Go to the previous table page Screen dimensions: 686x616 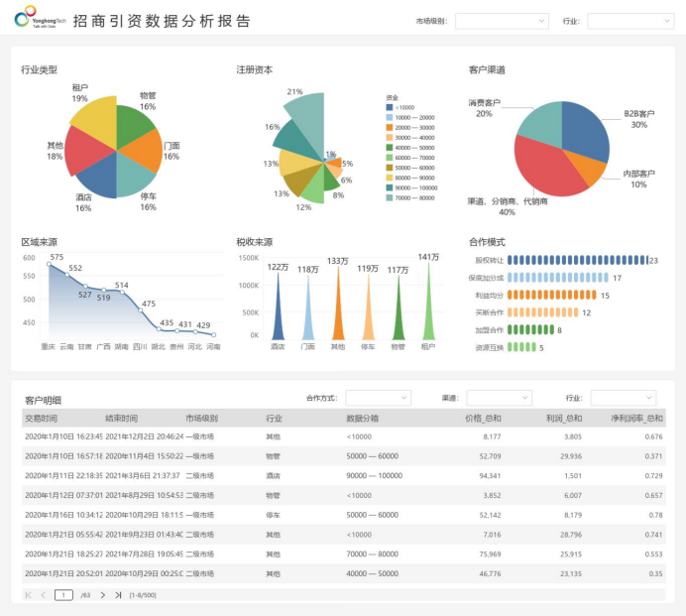tap(44, 595)
